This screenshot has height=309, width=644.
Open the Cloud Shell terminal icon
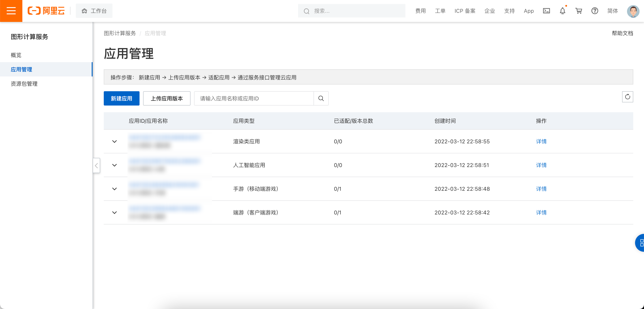click(546, 11)
